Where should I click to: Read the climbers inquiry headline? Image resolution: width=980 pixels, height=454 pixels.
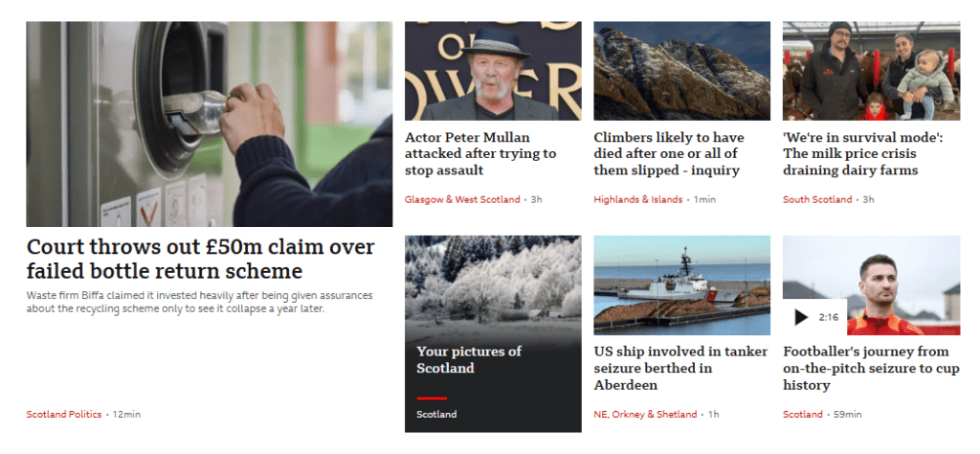click(669, 154)
